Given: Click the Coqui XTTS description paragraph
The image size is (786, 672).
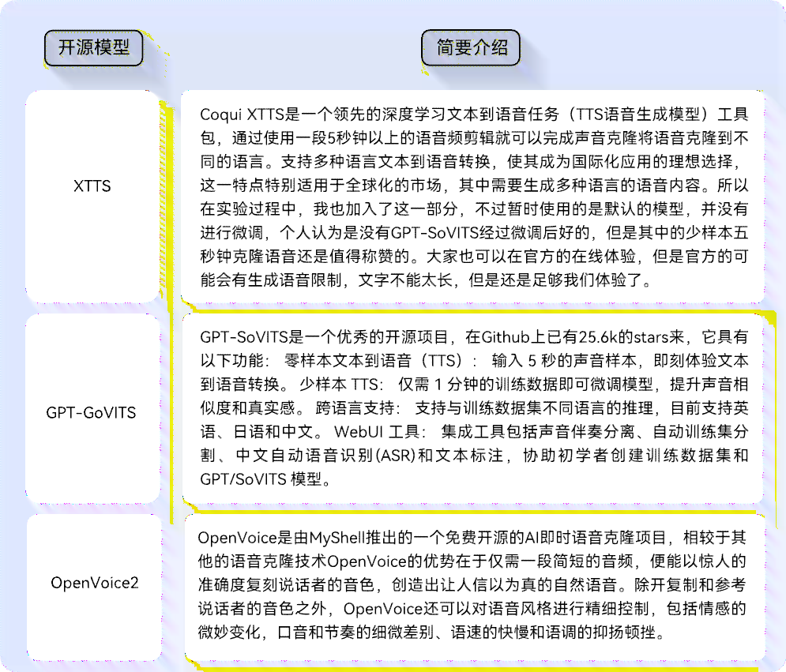Looking at the screenshot, I should click(472, 197).
